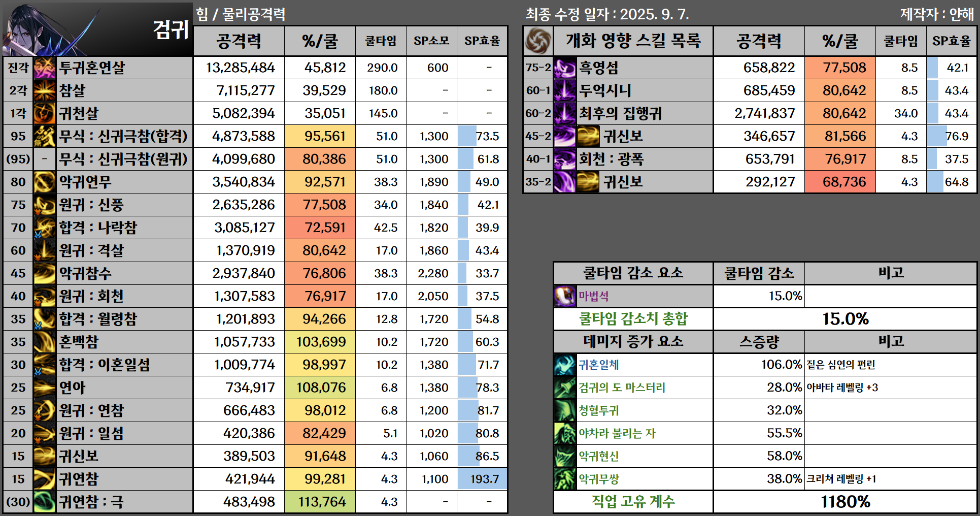Click the 악귀무쌍 buff icon
This screenshot has width=980, height=516.
tap(565, 479)
